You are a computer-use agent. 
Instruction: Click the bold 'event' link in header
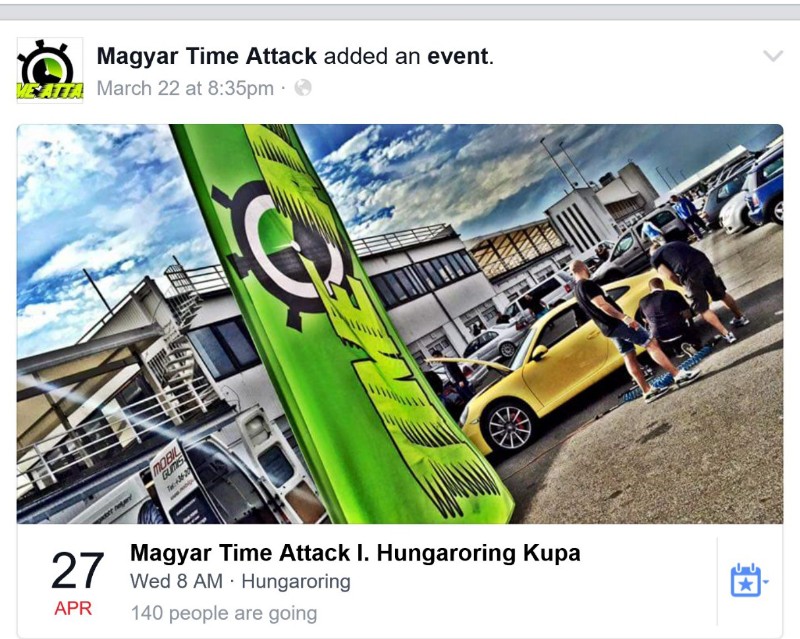pos(458,56)
